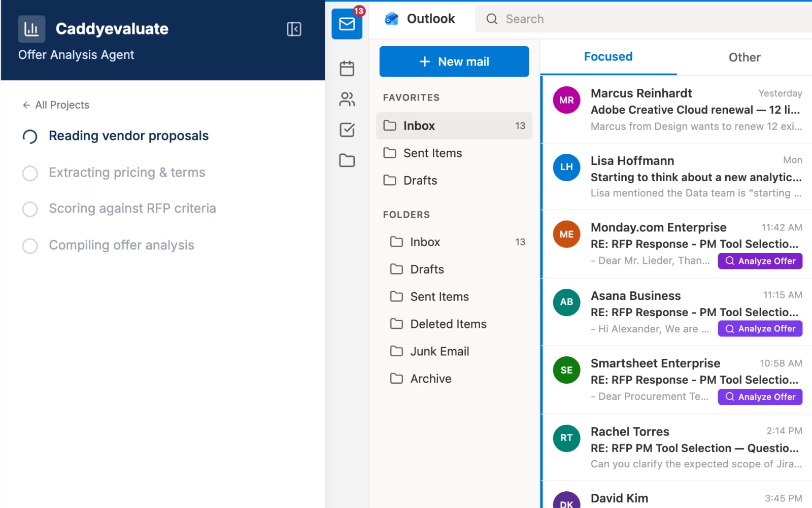Open the Deleted Items folder
This screenshot has width=812, height=508.
click(x=454, y=324)
